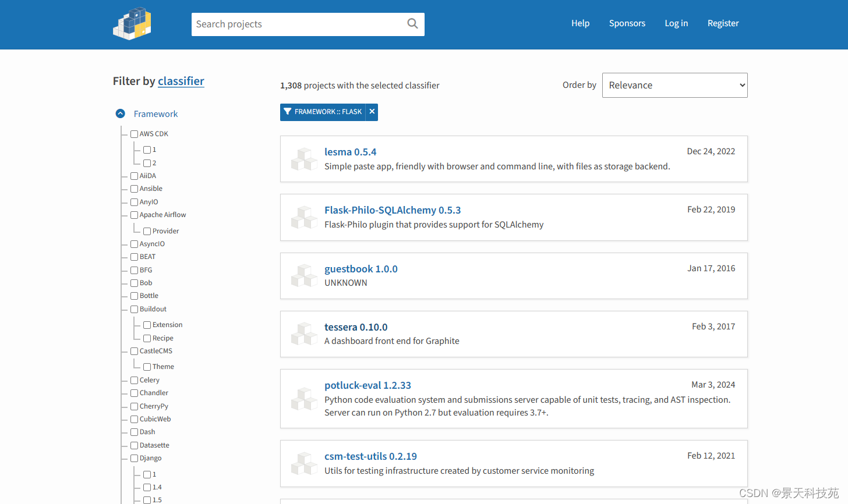The width and height of the screenshot is (848, 504).
Task: Check Apache Airflow Provider checkbox
Action: [147, 231]
